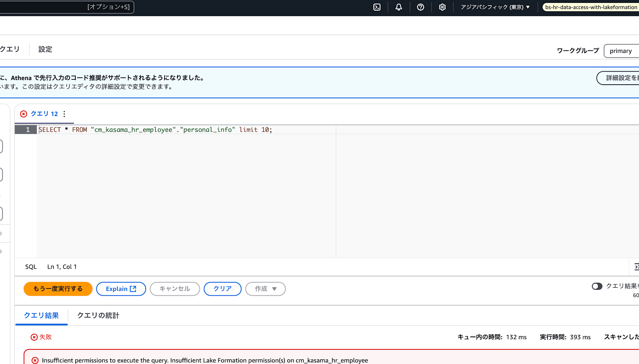Screen dimensions: 639x364
Task: Open the region selector アジアパシフィック (東京)
Action: tap(495, 7)
